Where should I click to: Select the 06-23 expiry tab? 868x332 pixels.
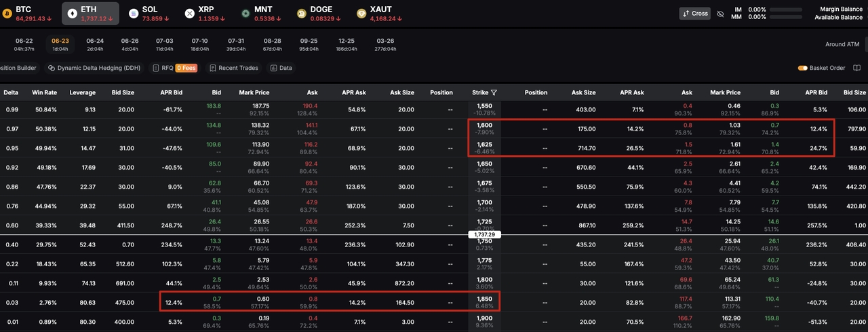pos(60,44)
